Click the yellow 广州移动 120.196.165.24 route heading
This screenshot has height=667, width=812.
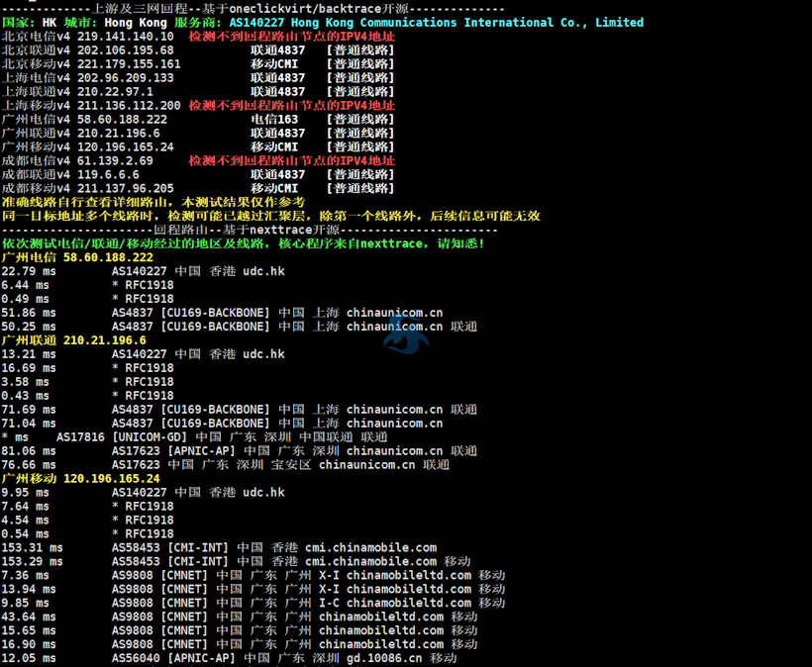[x=80, y=478]
